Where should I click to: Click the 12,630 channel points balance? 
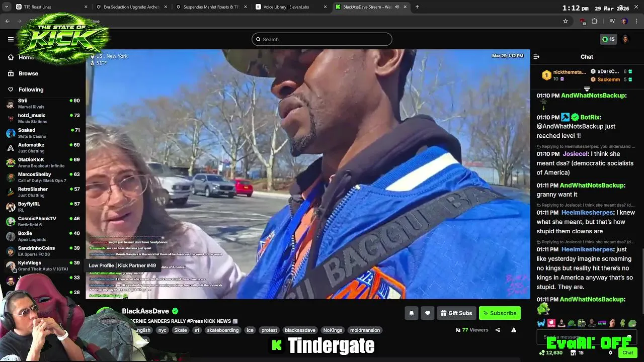[x=551, y=353]
